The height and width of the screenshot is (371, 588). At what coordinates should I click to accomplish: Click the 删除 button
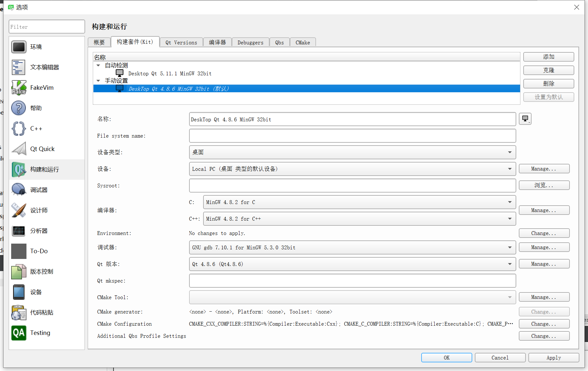pyautogui.click(x=548, y=84)
